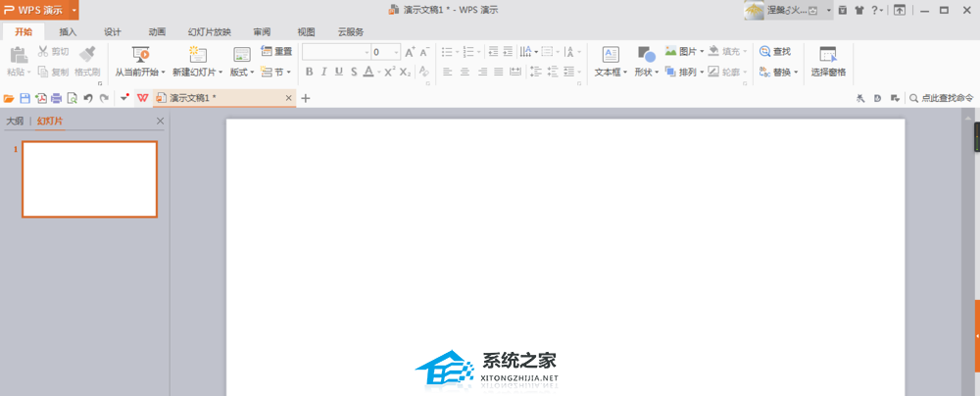The image size is (980, 396).
Task: Click the increase indent icon
Action: click(508, 52)
